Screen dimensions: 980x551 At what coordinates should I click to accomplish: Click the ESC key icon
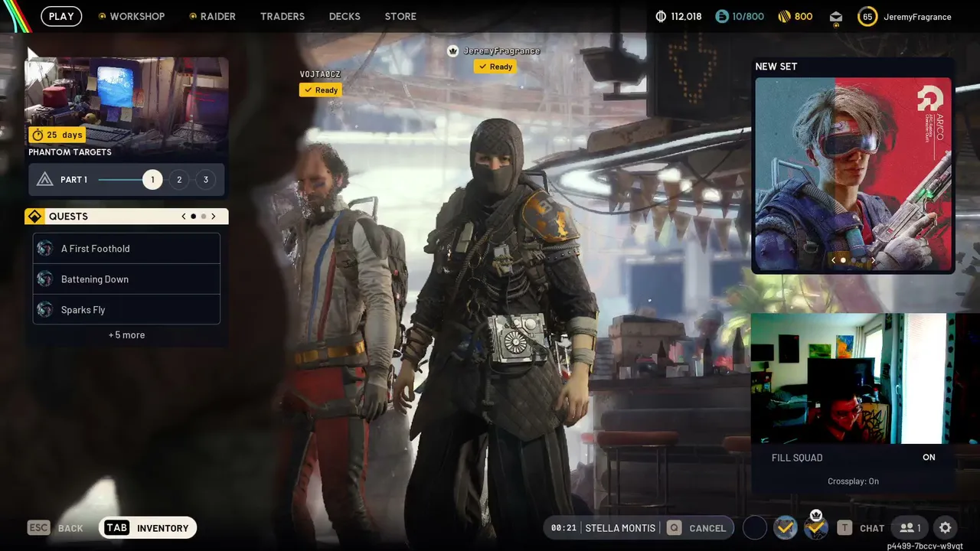click(38, 527)
